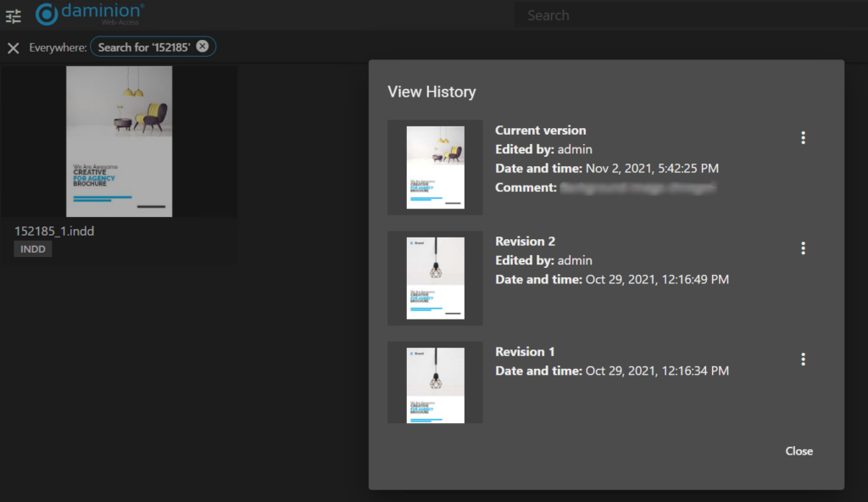Select the 152185_1.indd thumbnail in results
The width and height of the screenshot is (868, 502).
pos(119,142)
